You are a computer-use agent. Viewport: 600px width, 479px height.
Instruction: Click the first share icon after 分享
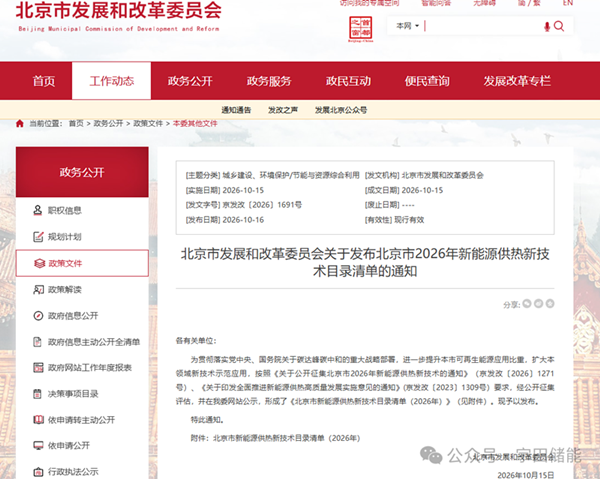coord(527,303)
